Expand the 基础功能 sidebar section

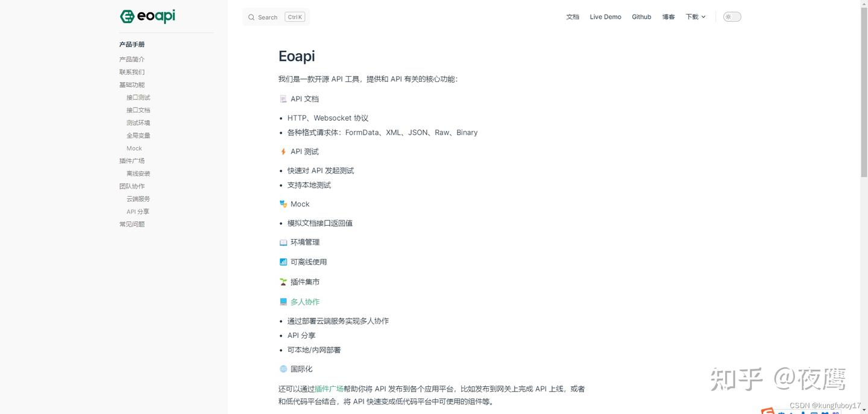click(x=131, y=84)
